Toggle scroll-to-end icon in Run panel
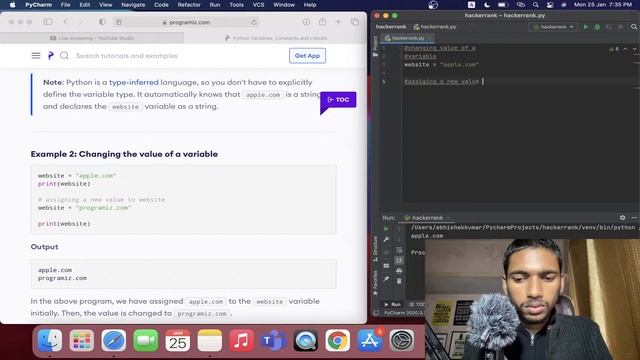 [x=399, y=260]
